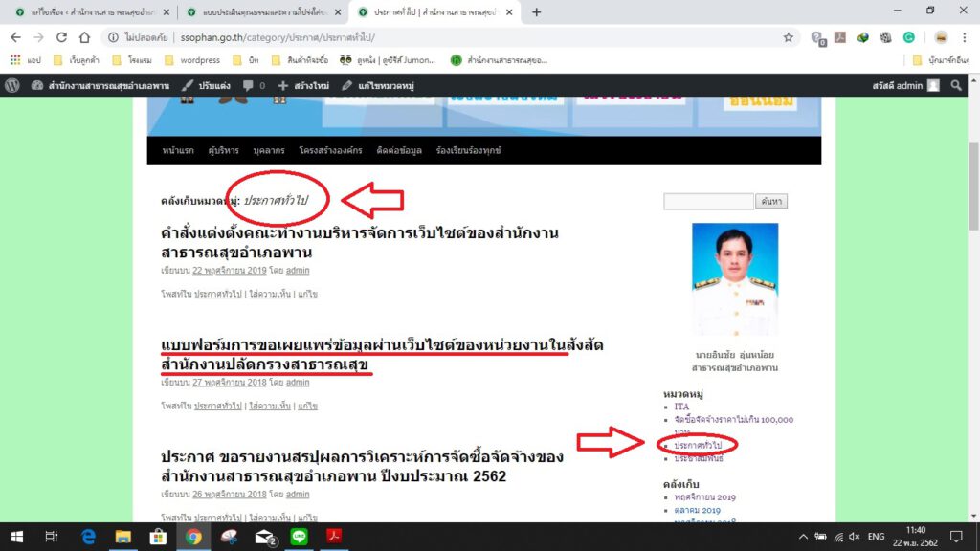The height and width of the screenshot is (551, 980).
Task: Open File Explorer from taskbar
Action: [123, 537]
